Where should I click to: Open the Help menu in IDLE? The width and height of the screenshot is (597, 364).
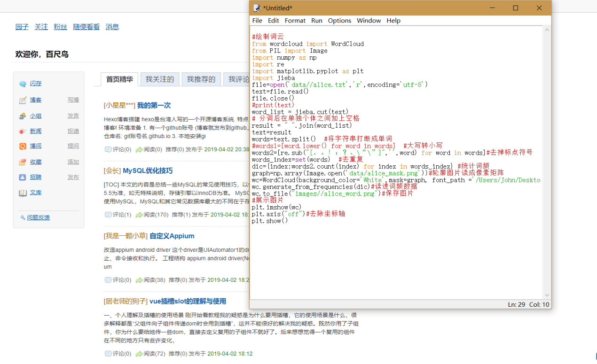pyautogui.click(x=393, y=21)
